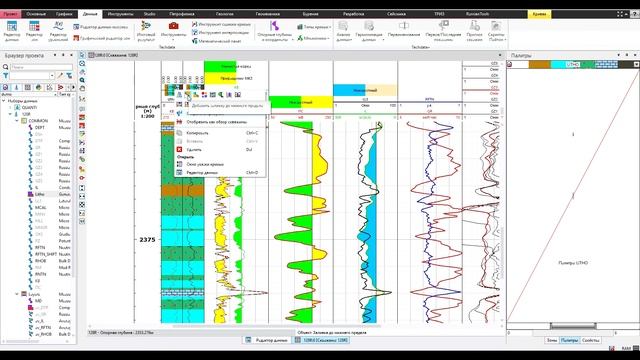Click the brown swatch in LITHO palette

coord(540,64)
